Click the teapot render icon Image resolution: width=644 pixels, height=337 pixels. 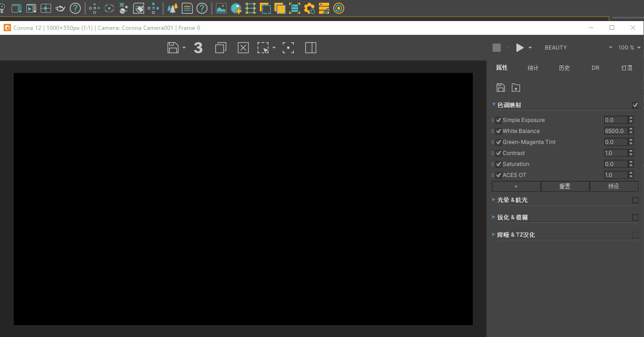click(x=60, y=8)
